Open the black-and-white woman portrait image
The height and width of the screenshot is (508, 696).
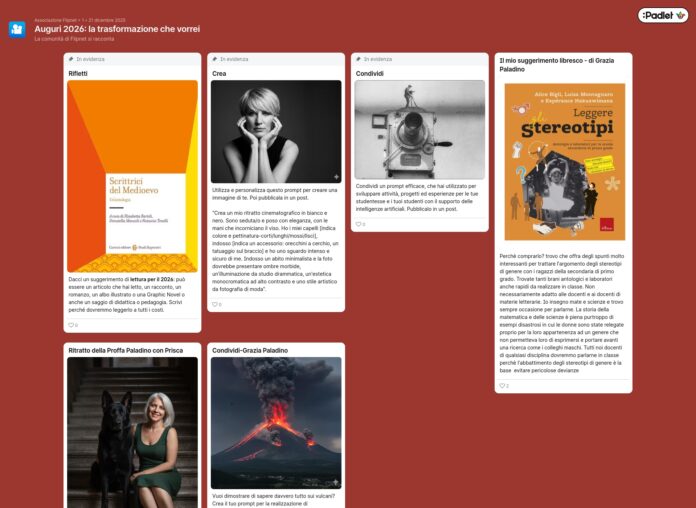point(276,131)
